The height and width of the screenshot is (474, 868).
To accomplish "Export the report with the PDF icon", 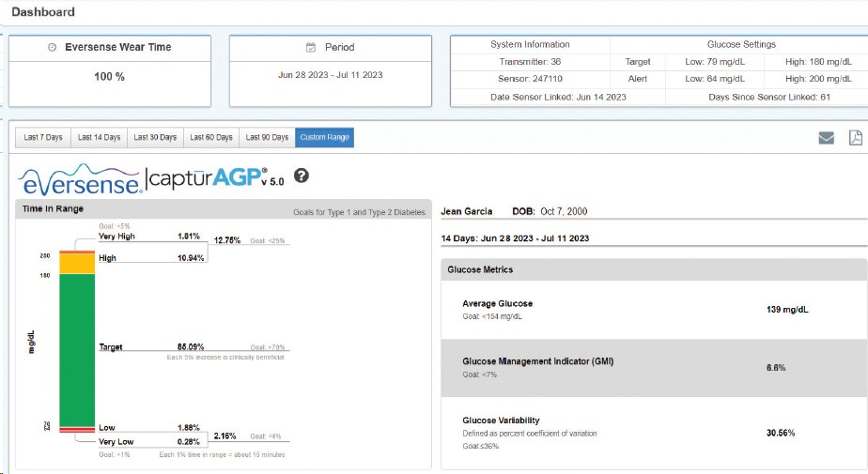I will pos(855,138).
